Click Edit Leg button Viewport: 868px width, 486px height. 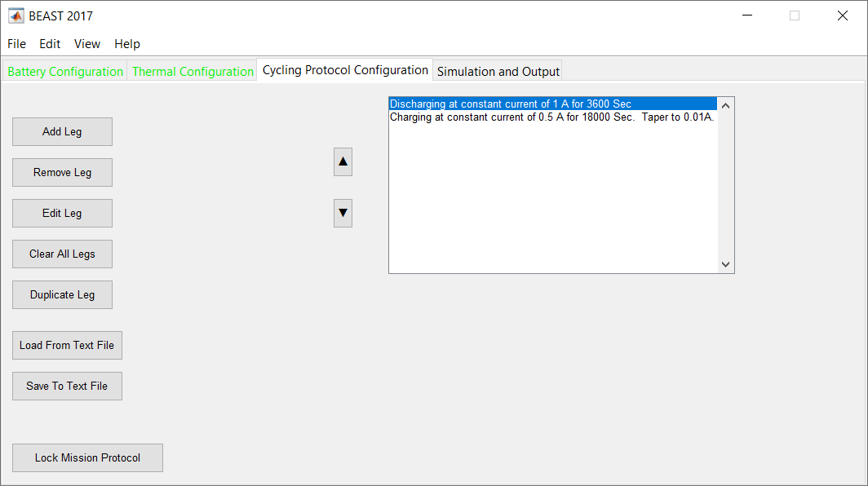[x=62, y=213]
